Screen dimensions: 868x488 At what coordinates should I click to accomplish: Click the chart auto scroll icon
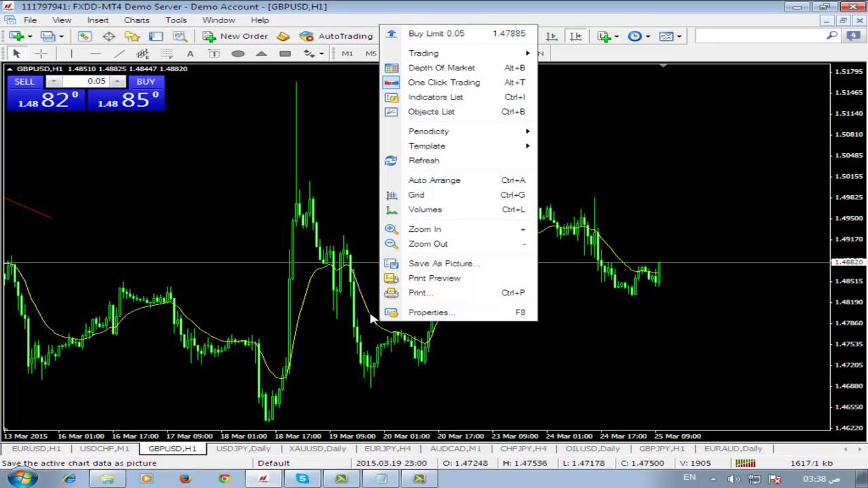552,36
